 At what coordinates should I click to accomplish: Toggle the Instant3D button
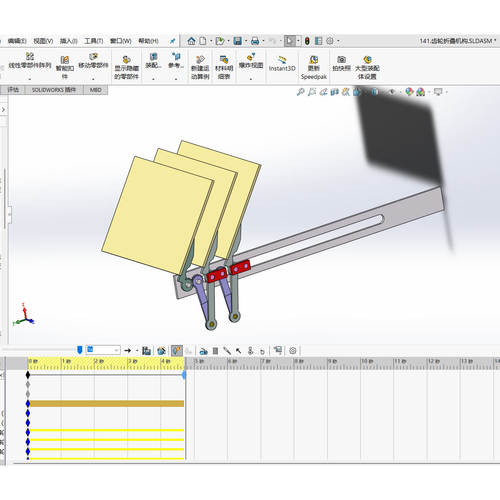pyautogui.click(x=282, y=64)
